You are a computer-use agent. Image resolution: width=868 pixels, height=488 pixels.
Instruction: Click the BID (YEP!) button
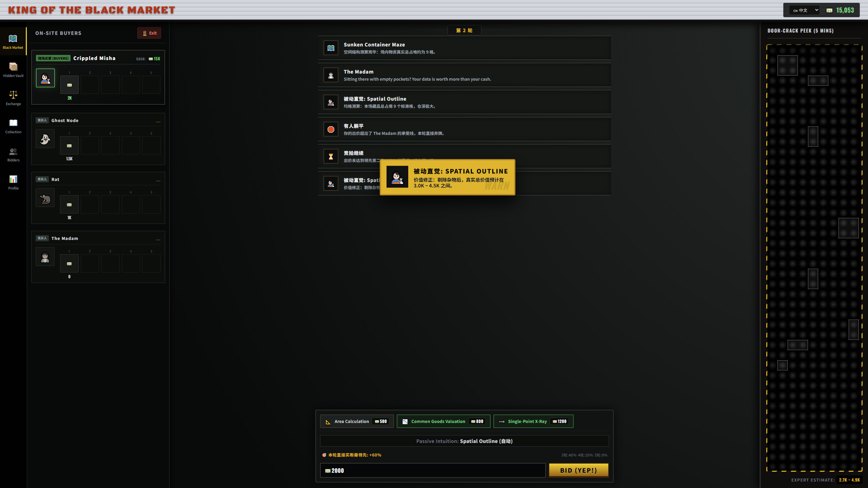pyautogui.click(x=578, y=470)
